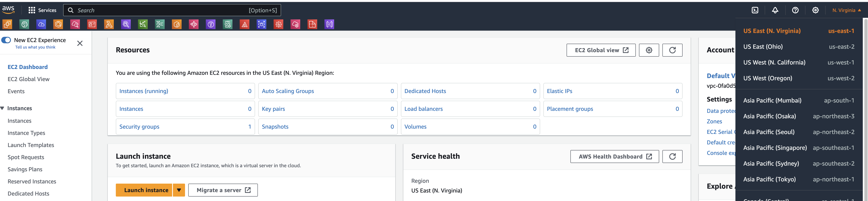Open the red lock-target security shortcut icon
Screen dimensions: 868x201
278,24
